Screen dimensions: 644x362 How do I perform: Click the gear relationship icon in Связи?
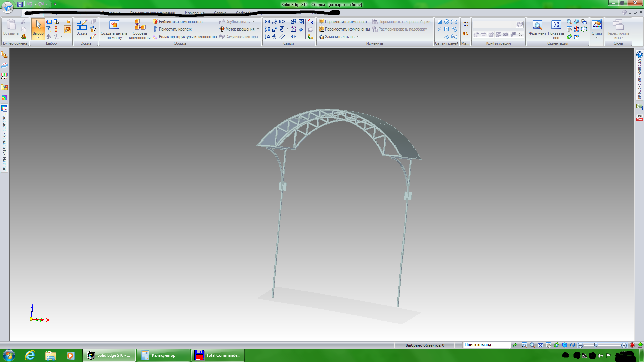(293, 22)
